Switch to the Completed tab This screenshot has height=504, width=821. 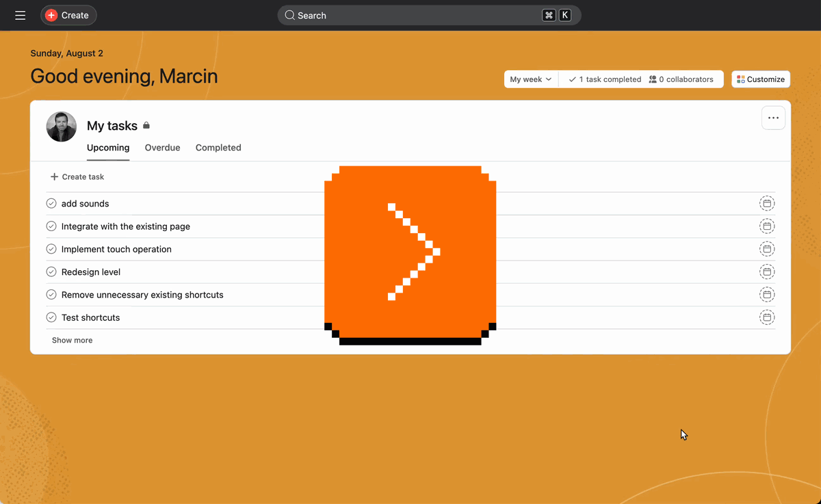(x=218, y=148)
